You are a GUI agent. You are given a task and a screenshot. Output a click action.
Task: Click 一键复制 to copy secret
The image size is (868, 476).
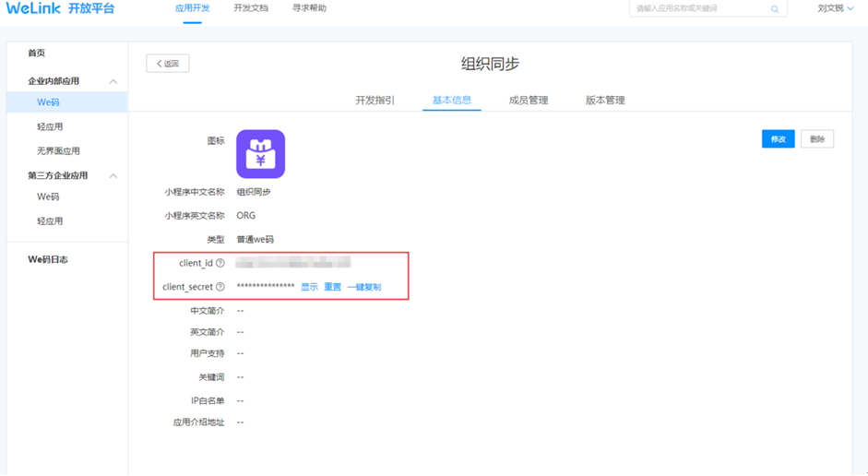pos(364,287)
